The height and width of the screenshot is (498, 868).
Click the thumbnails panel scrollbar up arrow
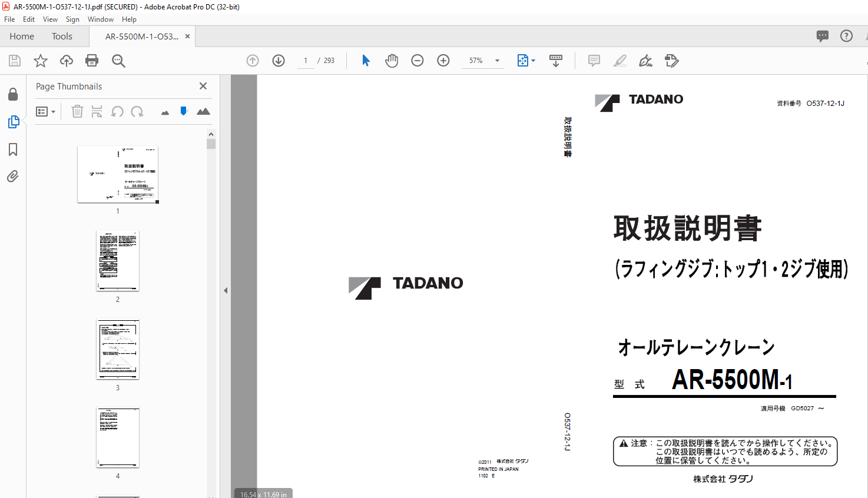(x=211, y=134)
